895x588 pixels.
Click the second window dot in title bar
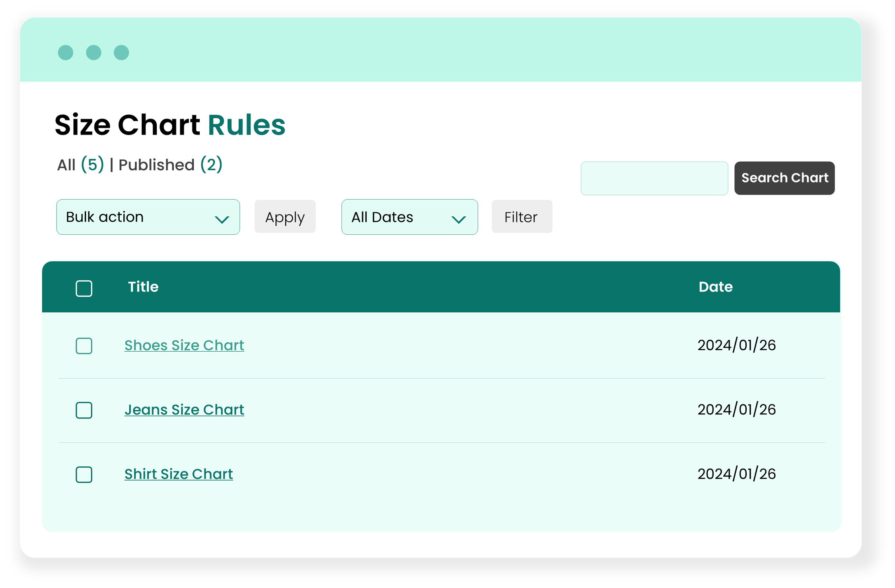click(x=93, y=53)
